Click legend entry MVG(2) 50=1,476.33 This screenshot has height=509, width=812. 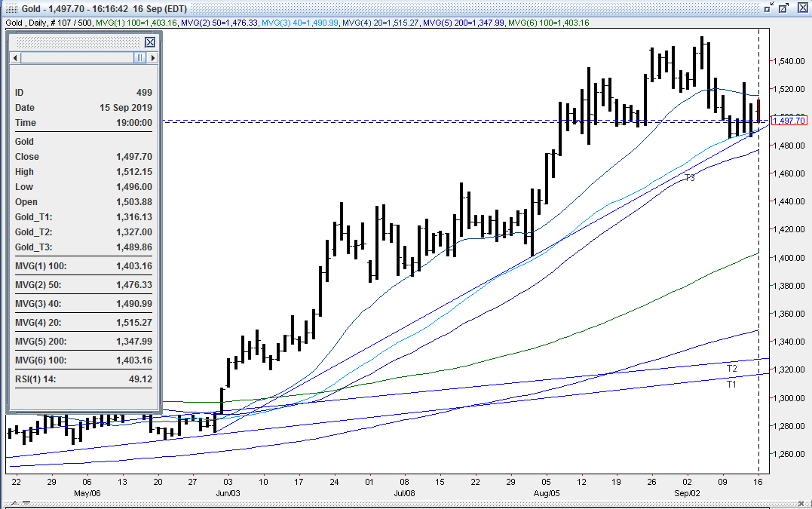[x=219, y=23]
